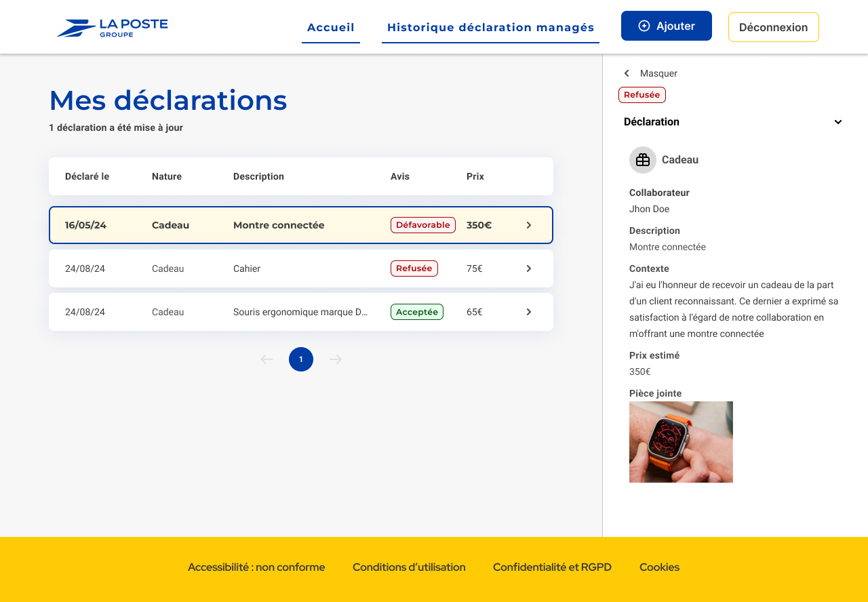This screenshot has height=602, width=868.
Task: Open Accessibilité : non conforme footer link
Action: point(256,567)
